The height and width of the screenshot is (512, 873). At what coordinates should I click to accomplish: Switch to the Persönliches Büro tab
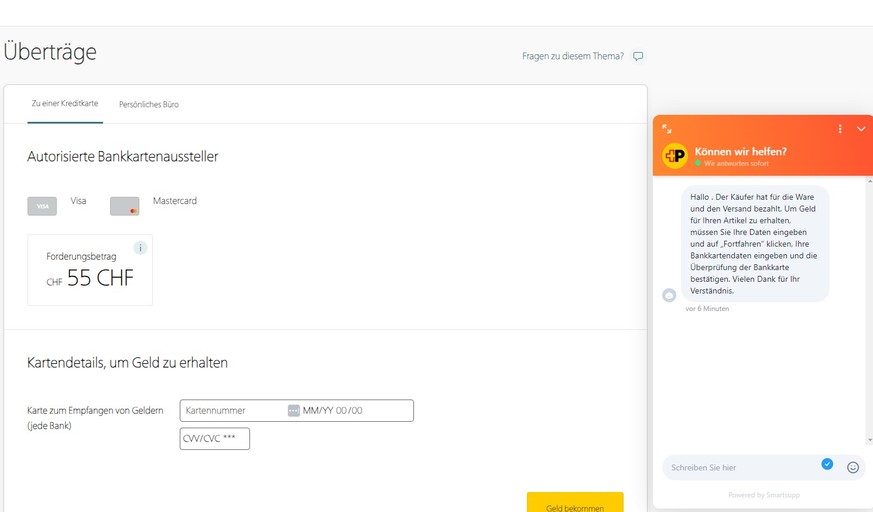coord(149,104)
